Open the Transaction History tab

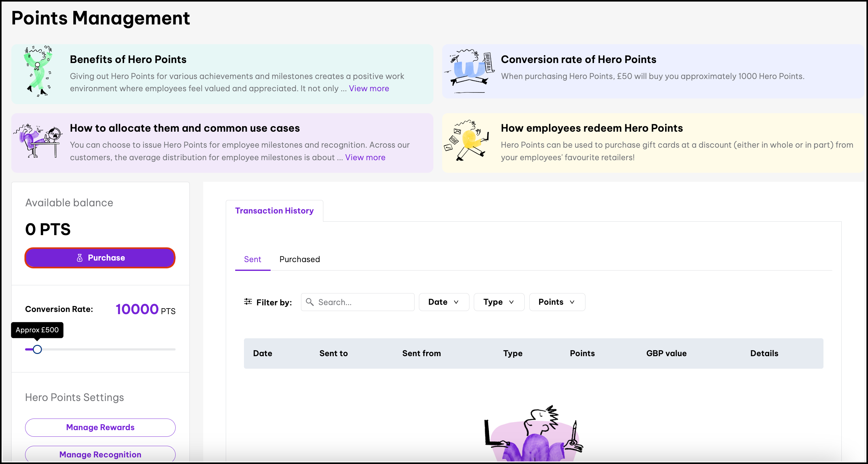274,211
